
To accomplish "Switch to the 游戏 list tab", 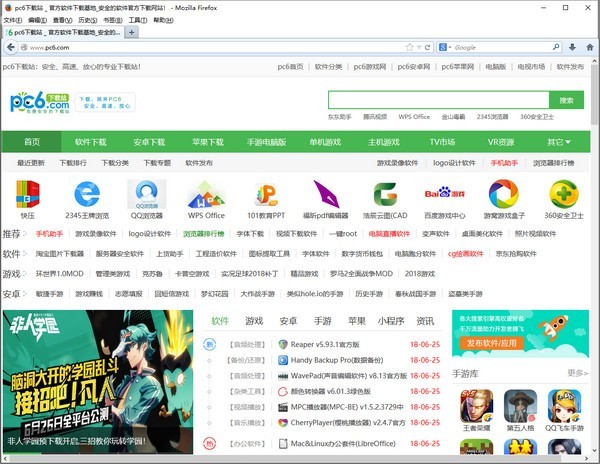I will click(254, 321).
